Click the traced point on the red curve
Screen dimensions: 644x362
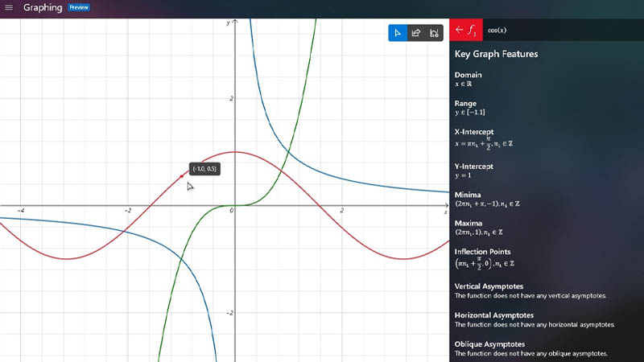tap(182, 176)
